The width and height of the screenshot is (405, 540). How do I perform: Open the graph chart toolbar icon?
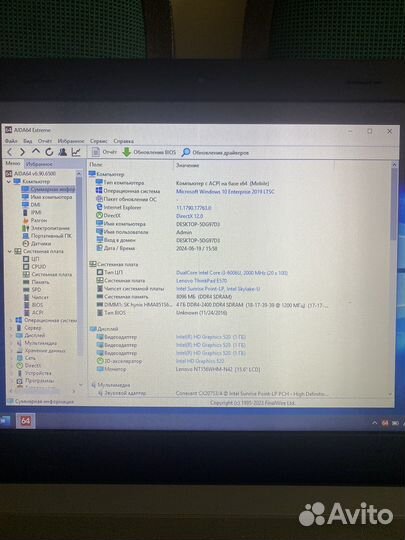[76, 152]
